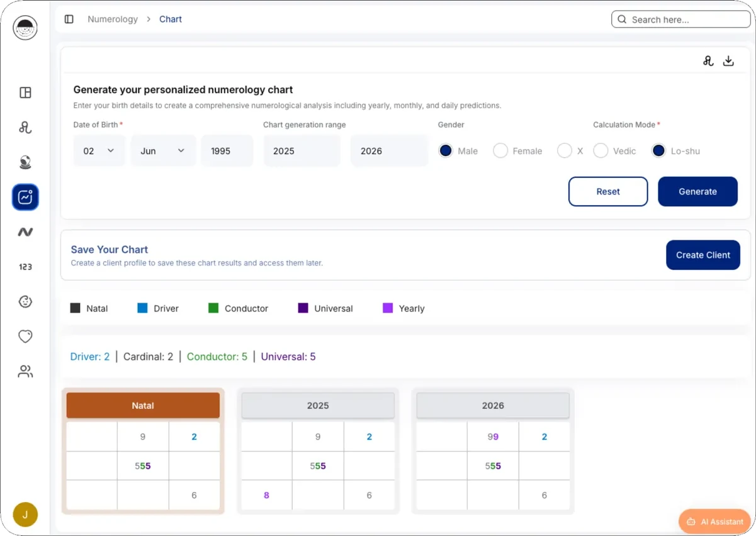The height and width of the screenshot is (536, 756).
Task: Click the Yearly legend purple swatch
Action: coord(388,308)
